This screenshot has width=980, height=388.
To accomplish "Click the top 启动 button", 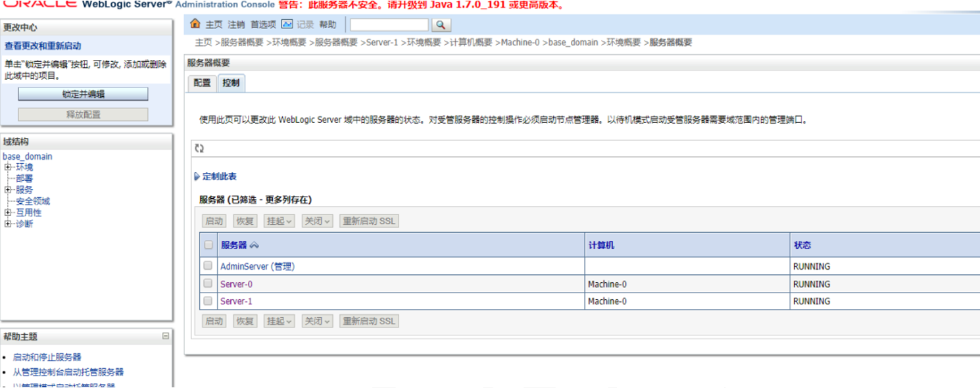I will [214, 221].
